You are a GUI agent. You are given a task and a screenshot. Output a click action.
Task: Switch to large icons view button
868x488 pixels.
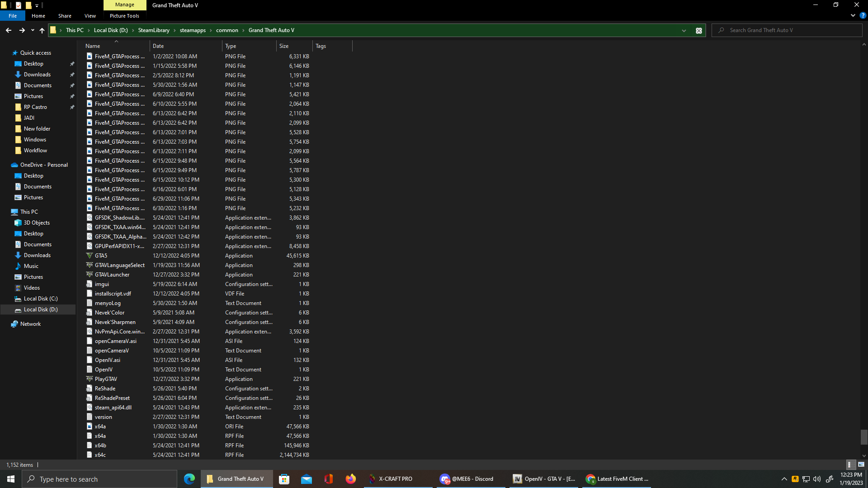click(x=861, y=465)
